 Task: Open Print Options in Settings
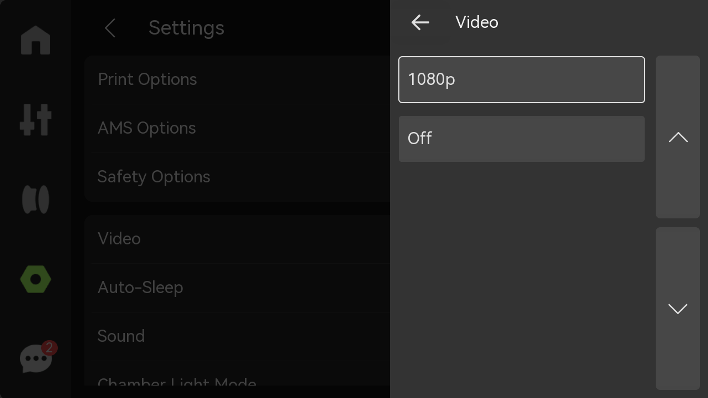(237, 80)
